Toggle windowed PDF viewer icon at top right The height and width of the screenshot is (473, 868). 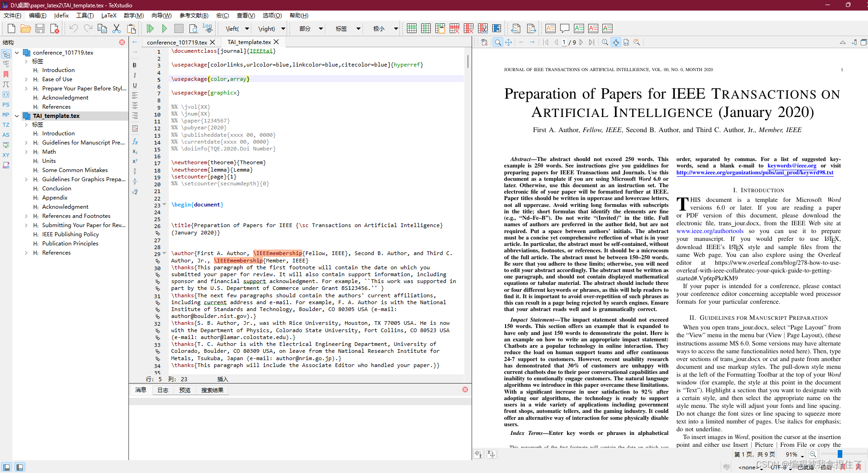(x=863, y=42)
